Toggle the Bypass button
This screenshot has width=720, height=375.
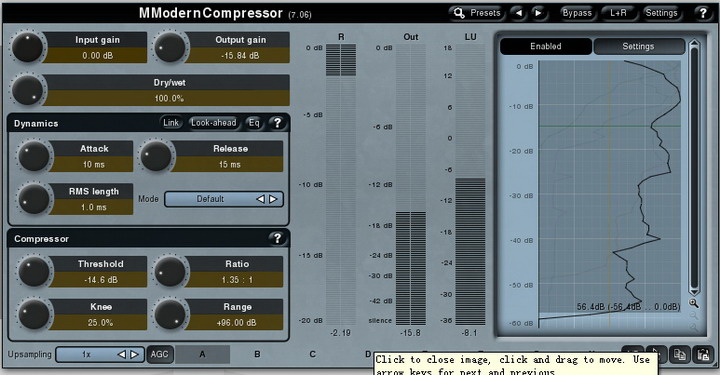coord(577,13)
